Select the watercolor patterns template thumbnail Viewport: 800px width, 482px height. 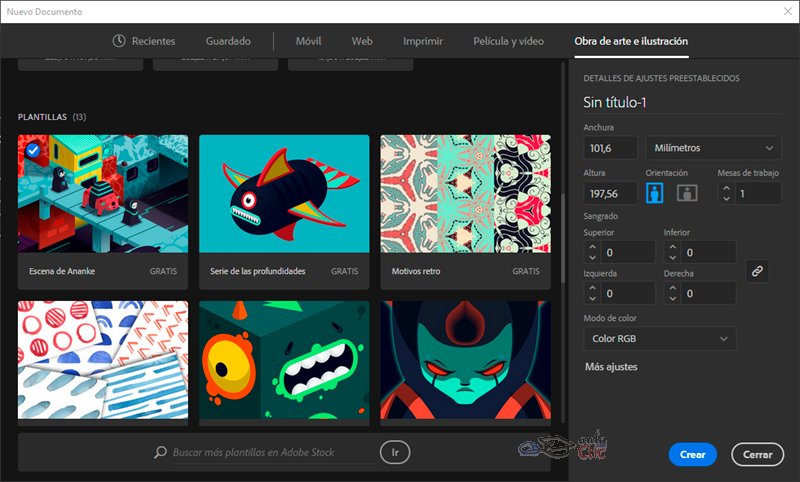(x=103, y=360)
